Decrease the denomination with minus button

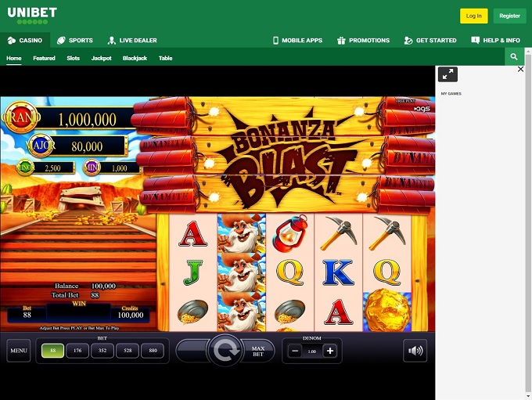point(295,351)
